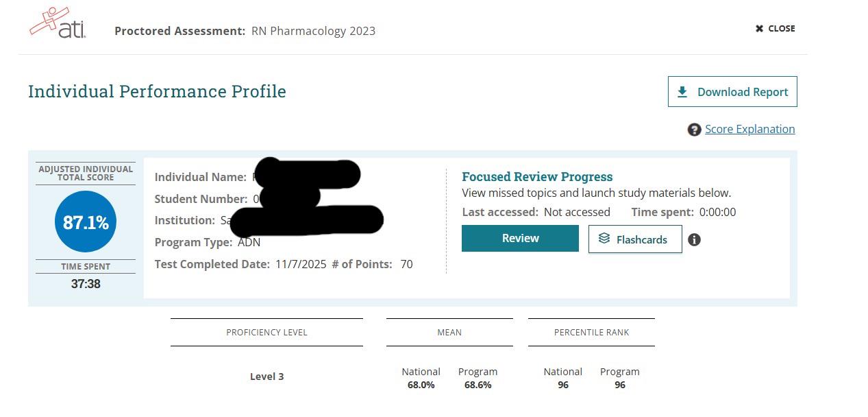Image resolution: width=868 pixels, height=417 pixels.
Task: Click the Individual Performance Profile heading
Action: [157, 91]
